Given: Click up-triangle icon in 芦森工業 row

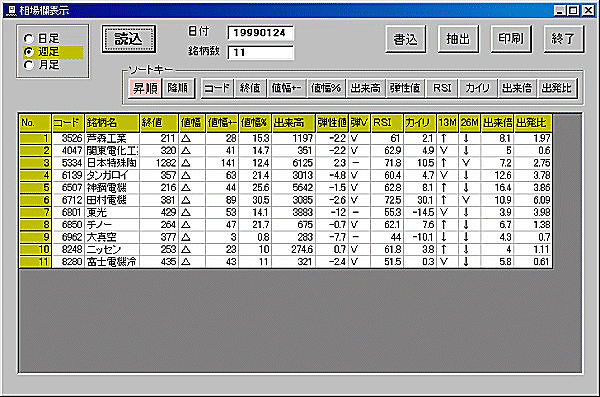Looking at the screenshot, I should point(186,139).
